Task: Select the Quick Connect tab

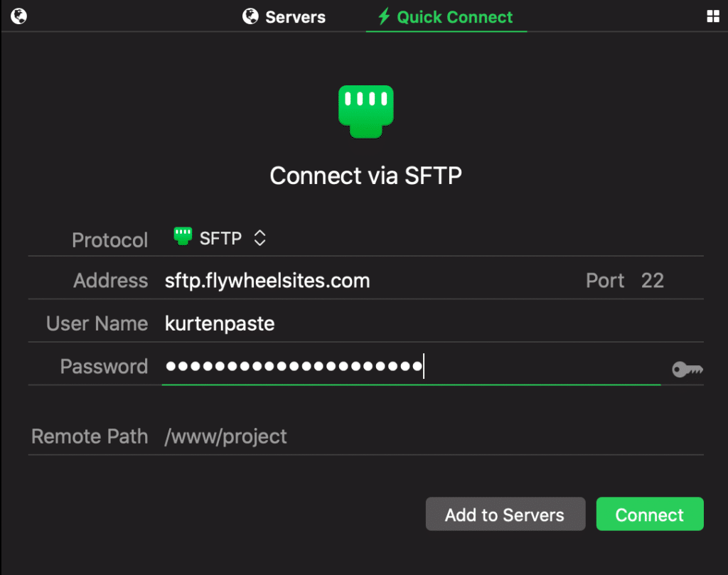Action: (x=446, y=16)
